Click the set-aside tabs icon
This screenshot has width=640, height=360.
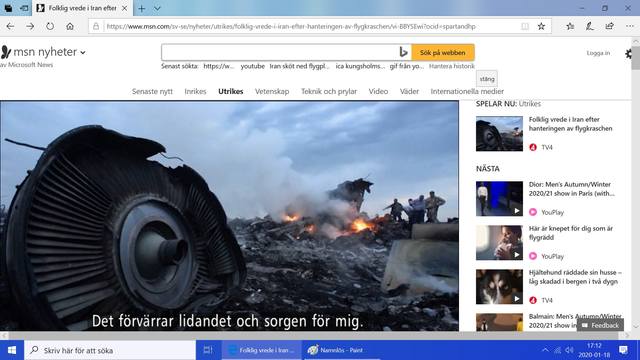coord(24,8)
